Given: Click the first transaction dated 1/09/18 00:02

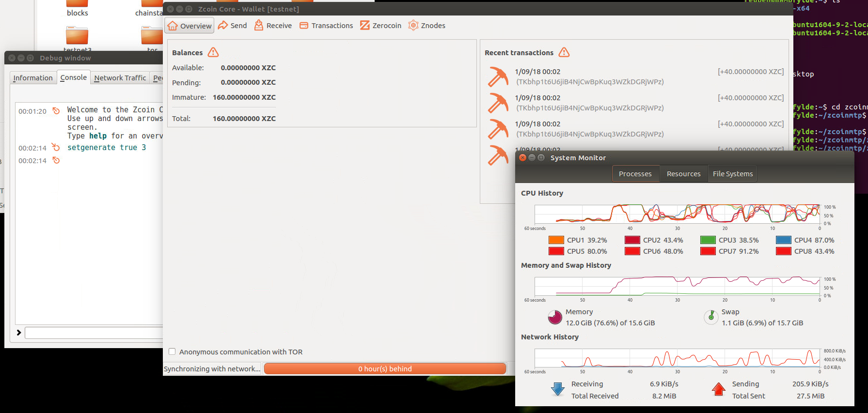Looking at the screenshot, I should pyautogui.click(x=537, y=72).
